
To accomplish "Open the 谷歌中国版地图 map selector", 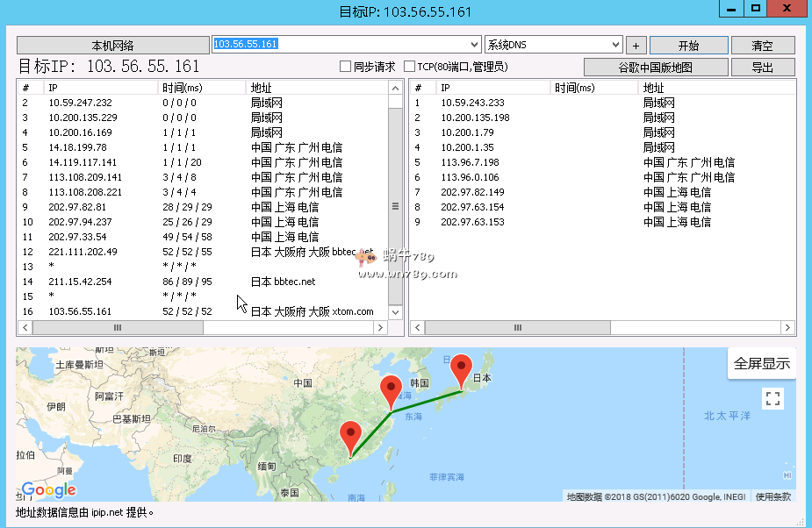I will (x=656, y=68).
